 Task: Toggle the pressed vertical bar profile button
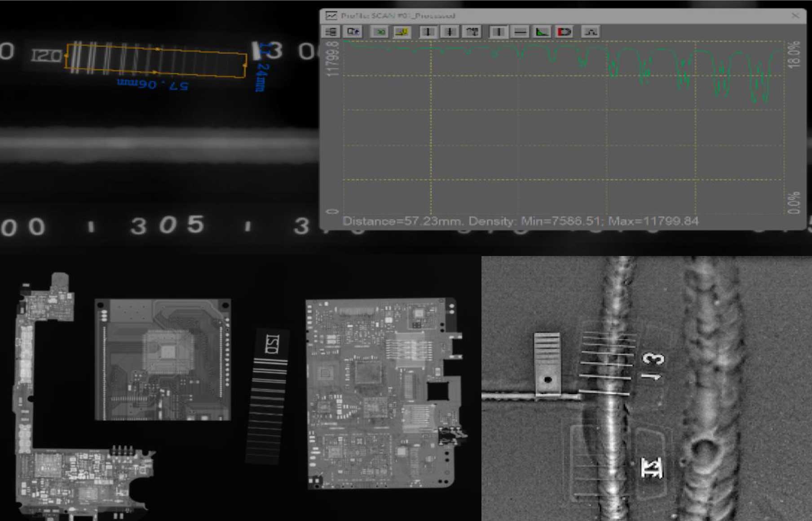498,32
